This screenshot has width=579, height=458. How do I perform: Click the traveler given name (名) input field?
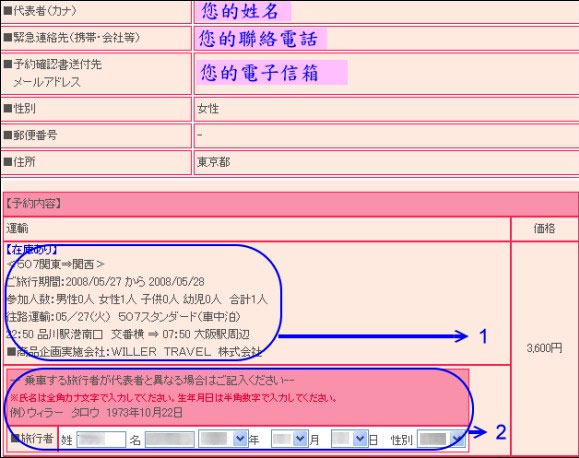click(x=169, y=439)
